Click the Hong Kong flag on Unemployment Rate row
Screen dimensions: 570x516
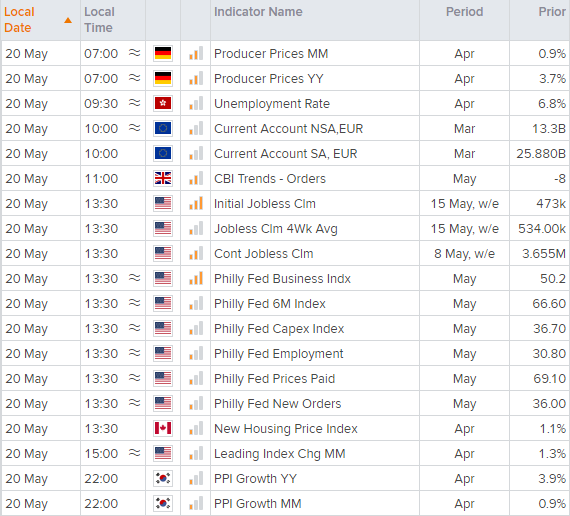pos(163,104)
